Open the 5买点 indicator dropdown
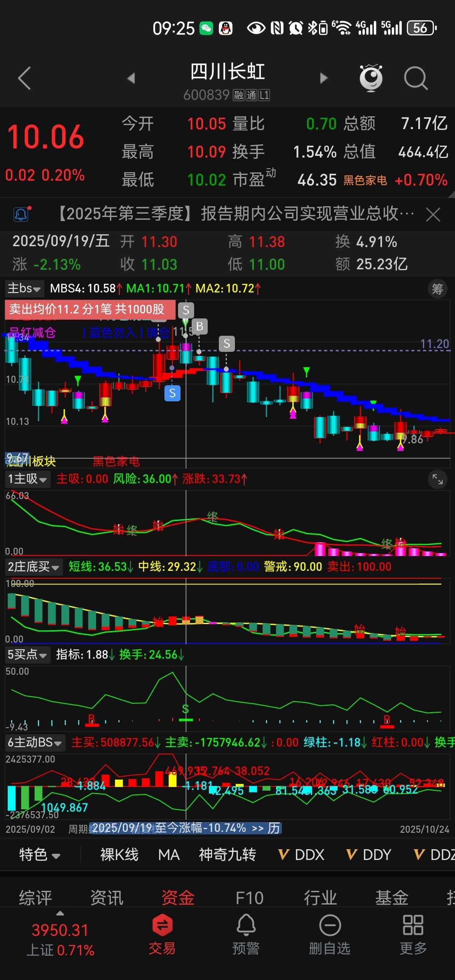Screen dimensions: 455x980 click(27, 655)
